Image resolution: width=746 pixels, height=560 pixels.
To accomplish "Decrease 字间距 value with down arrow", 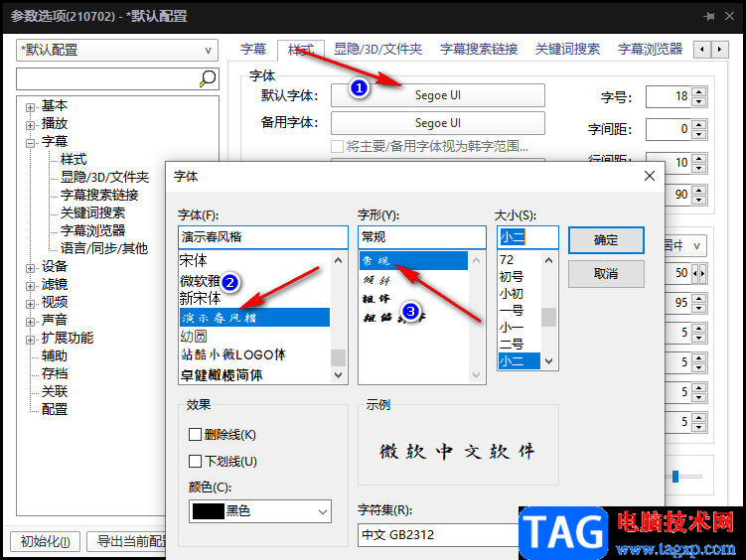I will [x=699, y=134].
